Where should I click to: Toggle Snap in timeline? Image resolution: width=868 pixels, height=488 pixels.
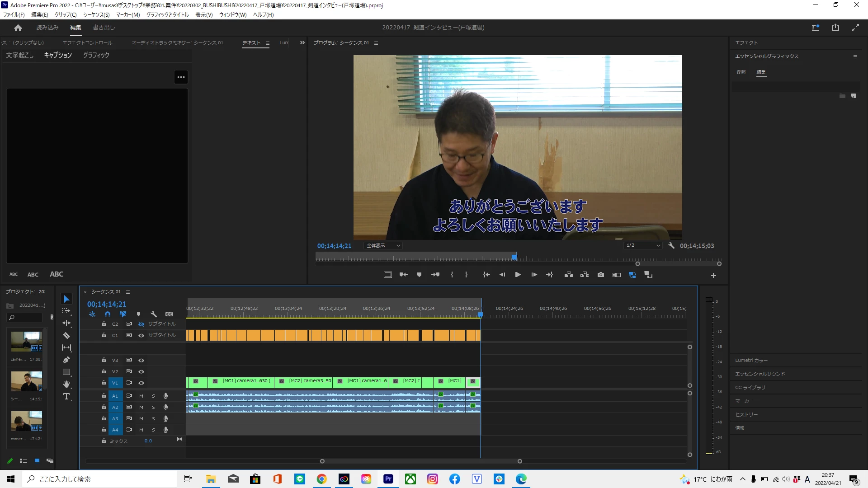(108, 314)
